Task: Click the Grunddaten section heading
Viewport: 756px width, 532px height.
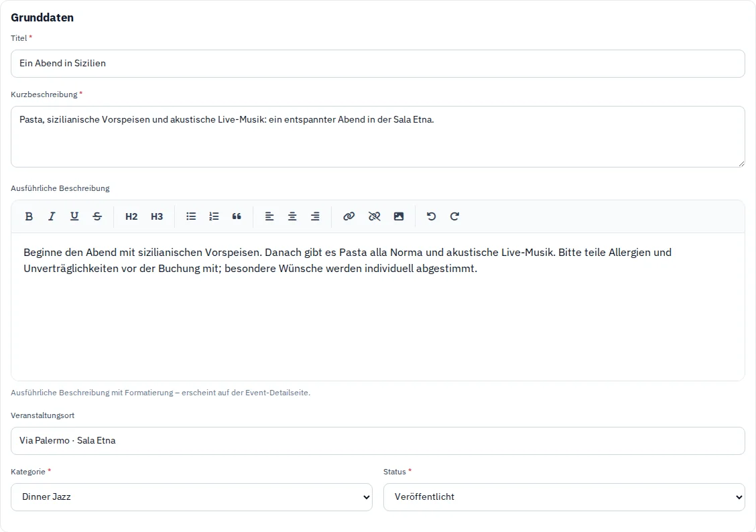Action: [x=42, y=17]
